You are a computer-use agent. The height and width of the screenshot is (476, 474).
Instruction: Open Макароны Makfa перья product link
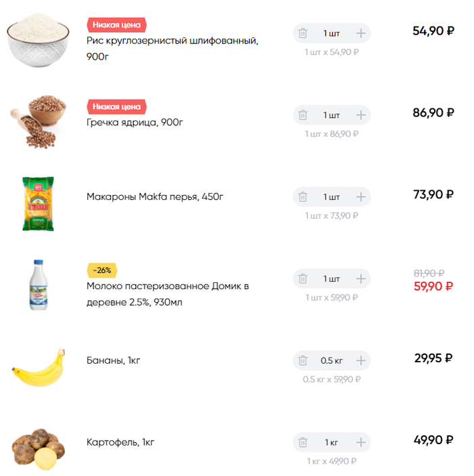[155, 197]
